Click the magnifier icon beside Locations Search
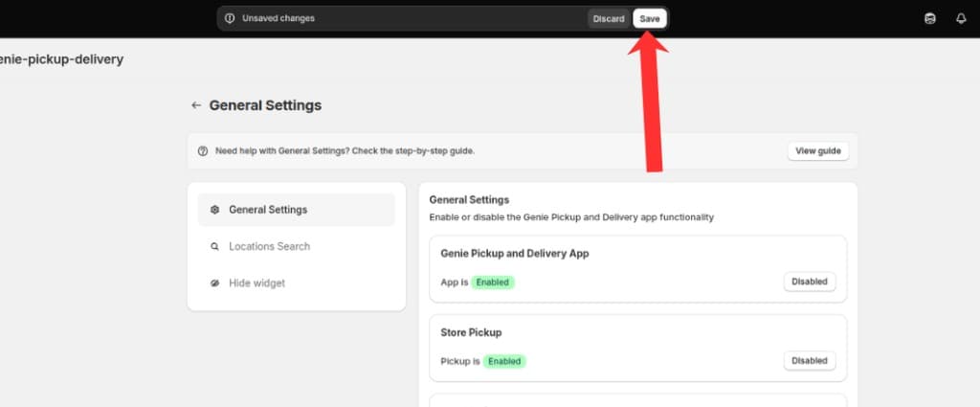Viewport: 980px width, 407px height. coord(215,246)
